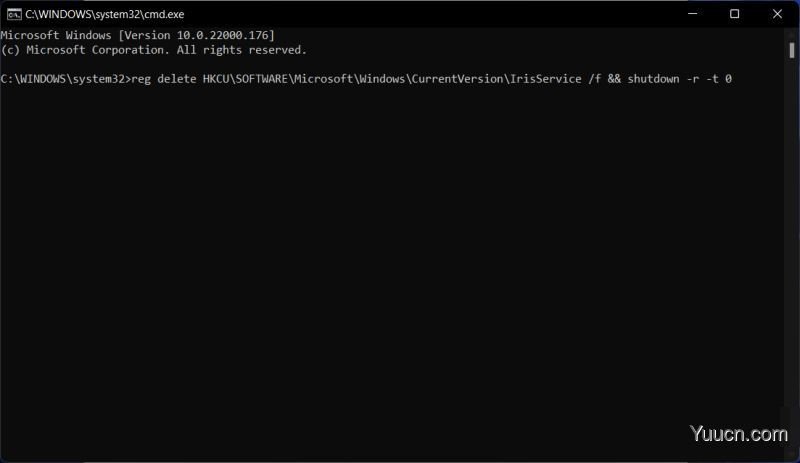
Task: Click the C:\WINDOWS\system32\cmd.exe title text
Action: point(105,14)
